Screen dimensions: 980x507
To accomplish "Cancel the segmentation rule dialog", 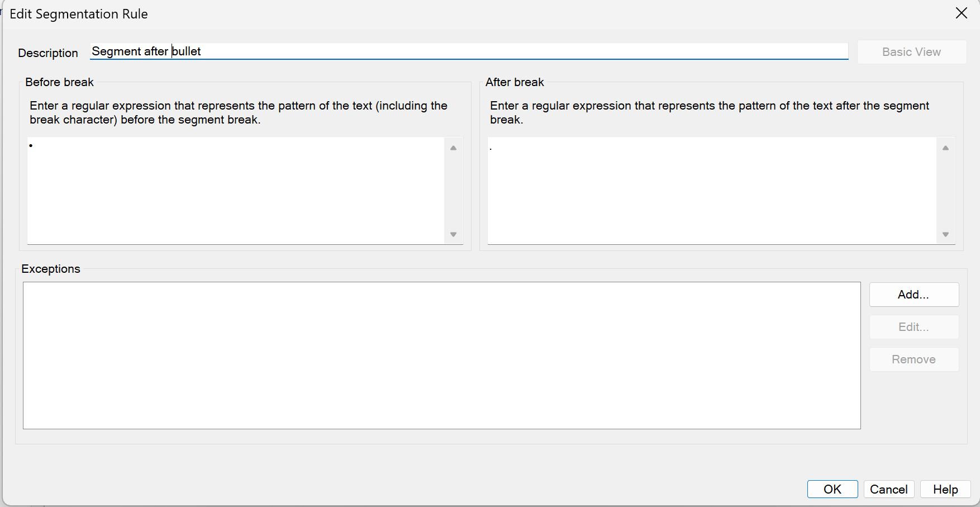I will (888, 489).
